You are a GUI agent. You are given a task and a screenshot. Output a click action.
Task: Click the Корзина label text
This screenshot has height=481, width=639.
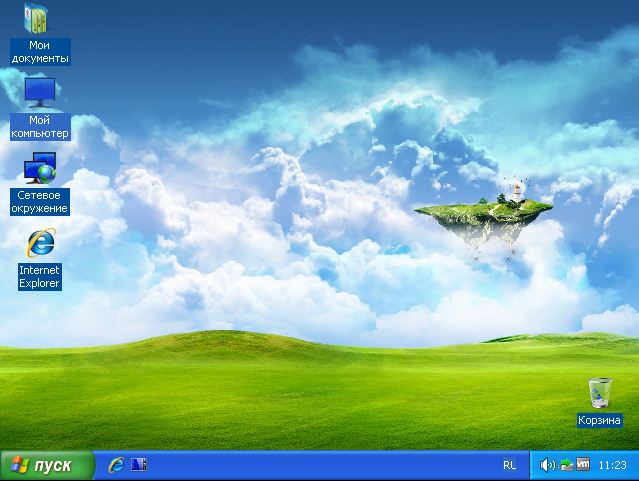pos(599,420)
